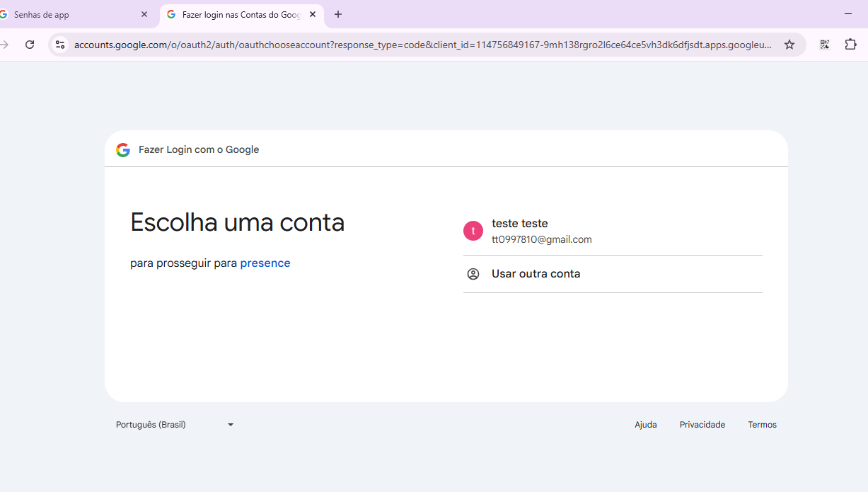Image resolution: width=868 pixels, height=492 pixels.
Task: Close the Senhas de app tab
Action: [144, 14]
